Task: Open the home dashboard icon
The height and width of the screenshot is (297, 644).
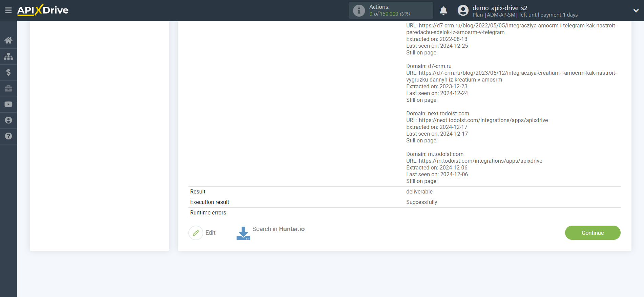Action: click(x=8, y=40)
